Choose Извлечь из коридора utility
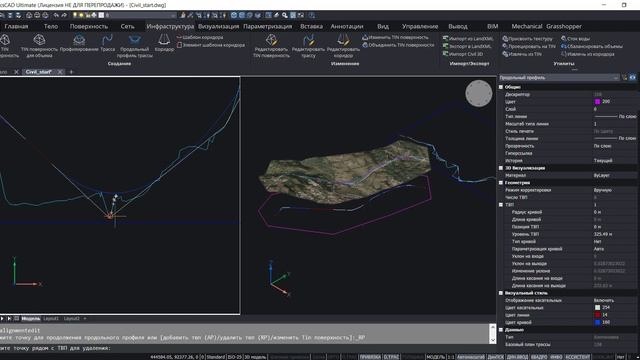This screenshot has height=360, width=640. pyautogui.click(x=587, y=54)
